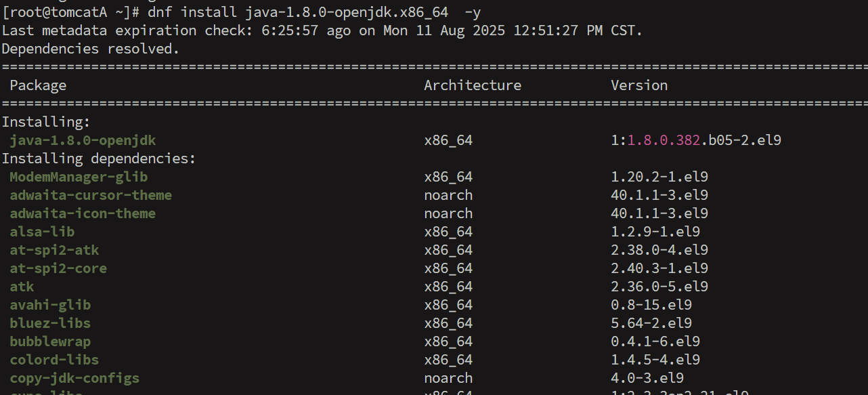
Task: Click version 0.8-15.el9
Action: [651, 305]
